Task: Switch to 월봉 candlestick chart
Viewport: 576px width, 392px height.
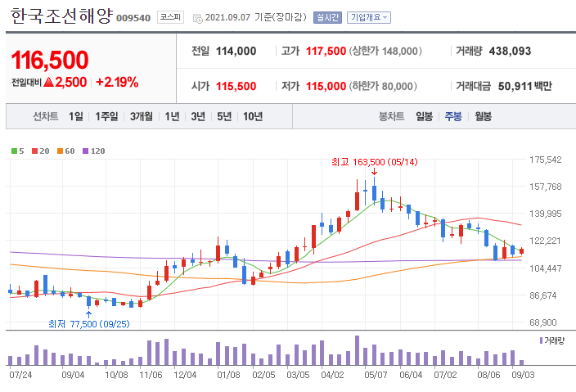Action: click(x=483, y=116)
